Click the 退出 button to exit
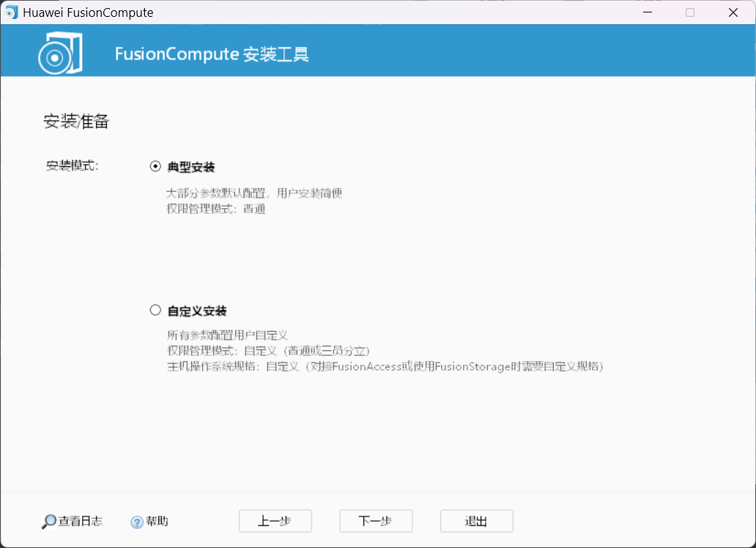The width and height of the screenshot is (756, 548). 477,521
